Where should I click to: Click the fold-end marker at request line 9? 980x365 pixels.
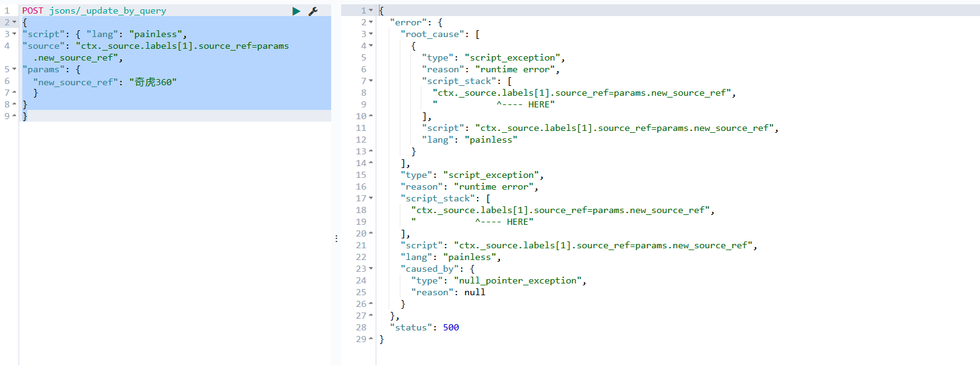[x=14, y=116]
